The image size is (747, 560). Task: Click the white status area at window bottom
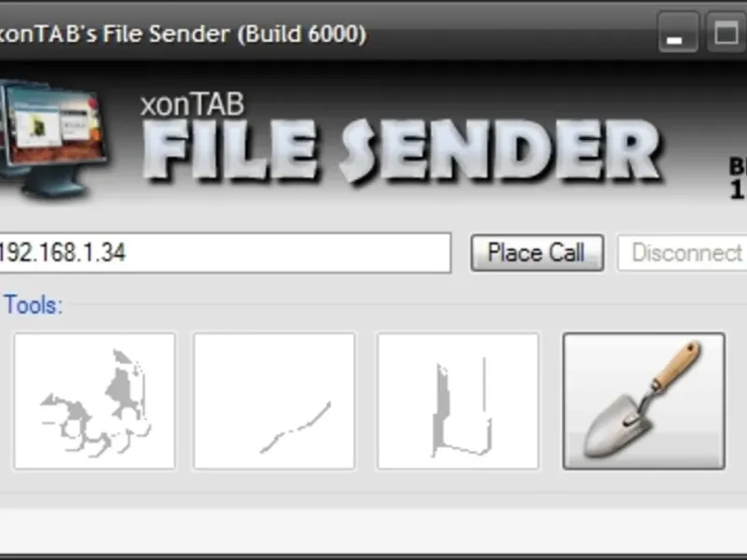(x=373, y=531)
